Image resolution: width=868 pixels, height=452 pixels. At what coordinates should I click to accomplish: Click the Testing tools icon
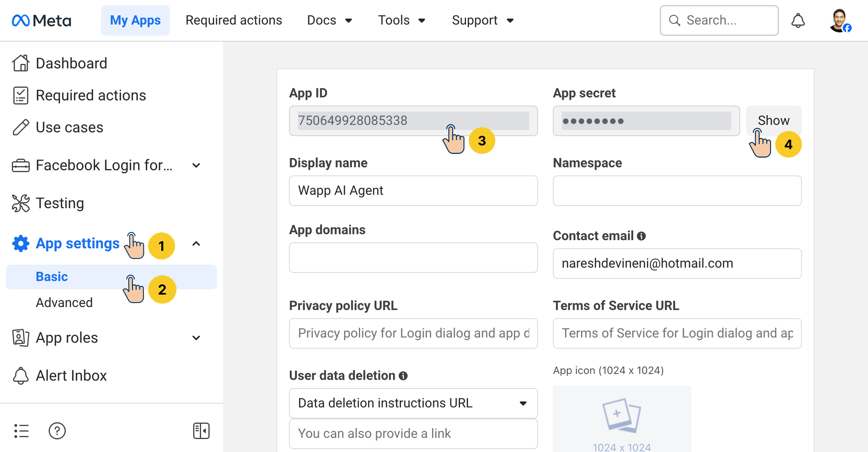[21, 203]
